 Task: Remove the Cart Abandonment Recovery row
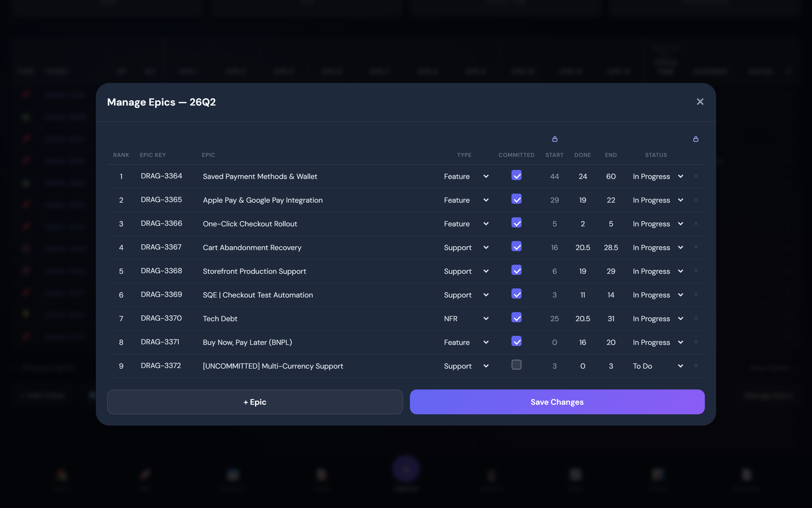(696, 247)
